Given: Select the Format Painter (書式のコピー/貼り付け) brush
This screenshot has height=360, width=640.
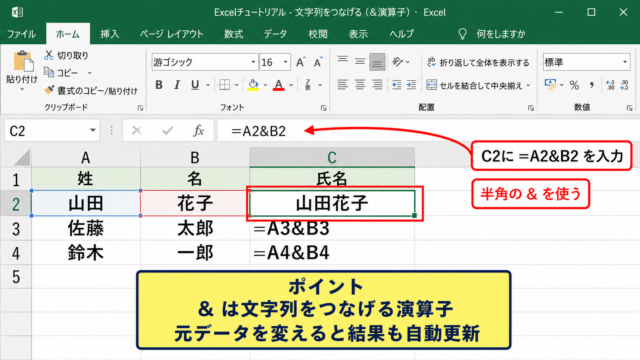Looking at the screenshot, I should tap(91, 91).
